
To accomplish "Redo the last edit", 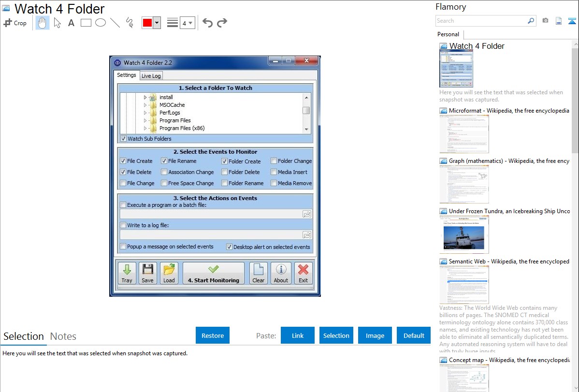I will [x=222, y=23].
